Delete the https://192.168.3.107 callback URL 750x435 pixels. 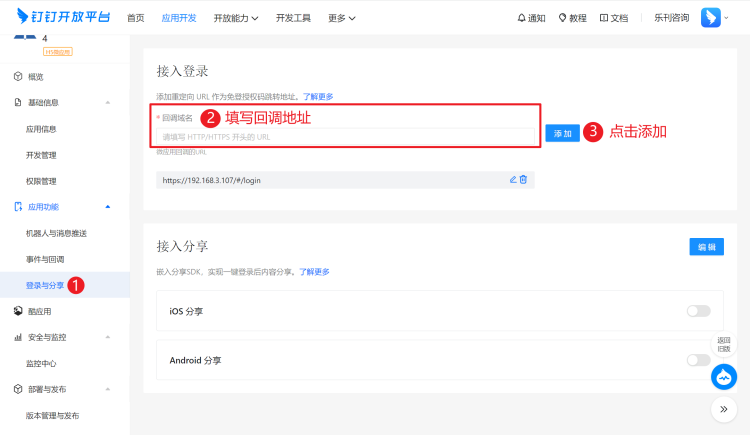(523, 180)
